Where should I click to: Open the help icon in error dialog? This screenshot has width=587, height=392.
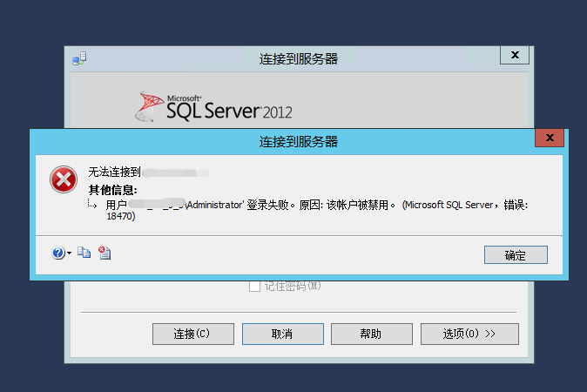pyautogui.click(x=58, y=253)
